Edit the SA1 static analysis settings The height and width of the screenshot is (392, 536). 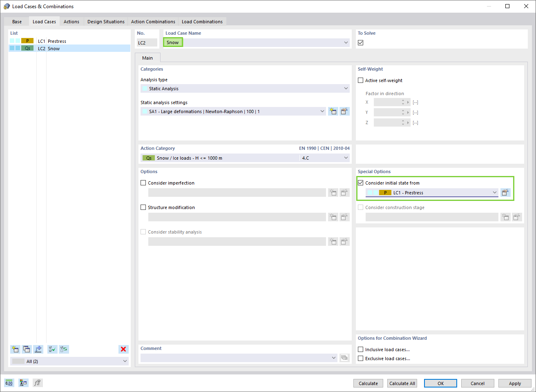[344, 111]
